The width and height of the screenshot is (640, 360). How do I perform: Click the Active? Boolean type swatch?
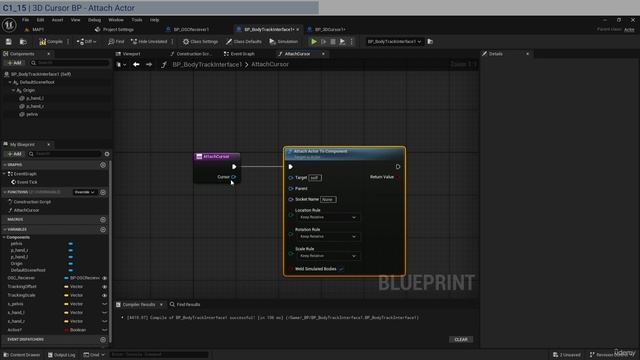pyautogui.click(x=66, y=330)
